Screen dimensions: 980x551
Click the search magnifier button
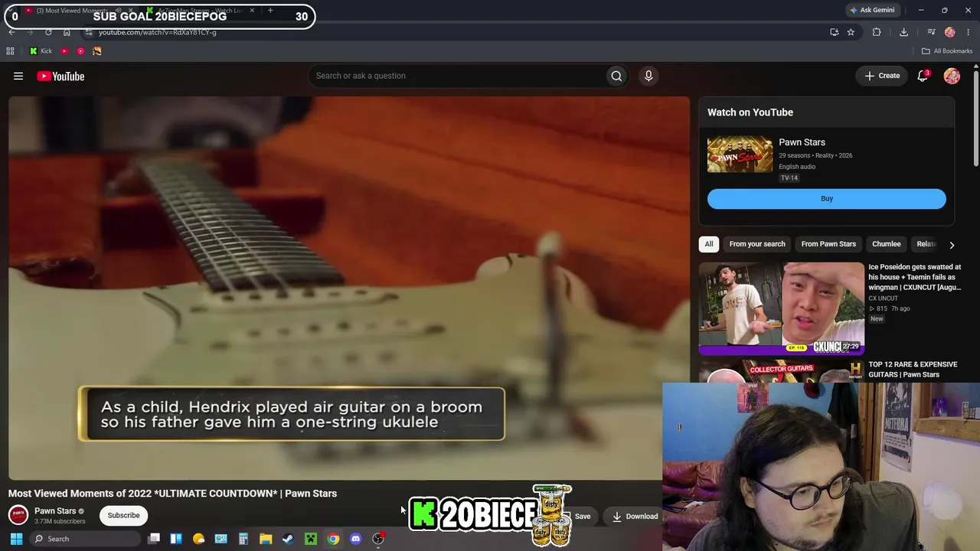click(616, 76)
